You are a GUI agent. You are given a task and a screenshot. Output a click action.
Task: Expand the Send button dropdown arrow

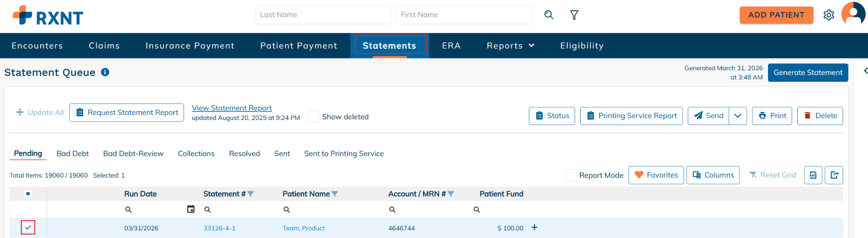coord(737,116)
